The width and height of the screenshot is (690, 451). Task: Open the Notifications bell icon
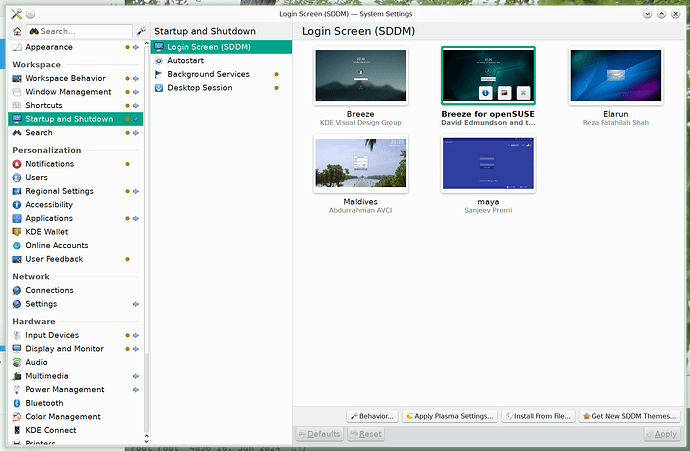coord(17,164)
